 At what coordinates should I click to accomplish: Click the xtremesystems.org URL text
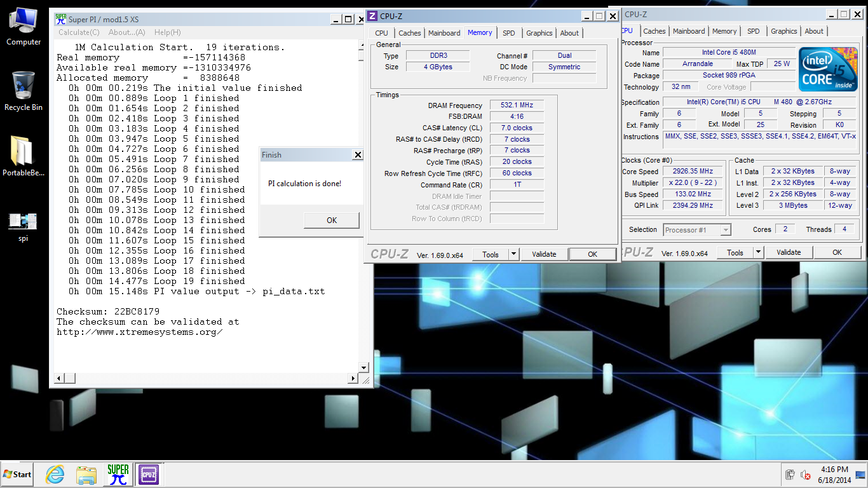140,332
